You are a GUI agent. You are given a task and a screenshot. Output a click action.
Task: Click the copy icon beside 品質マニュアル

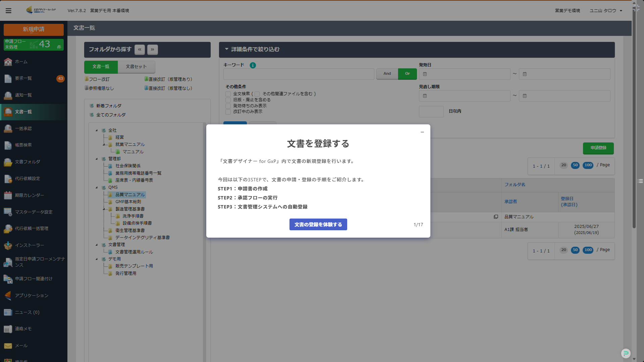tap(496, 217)
